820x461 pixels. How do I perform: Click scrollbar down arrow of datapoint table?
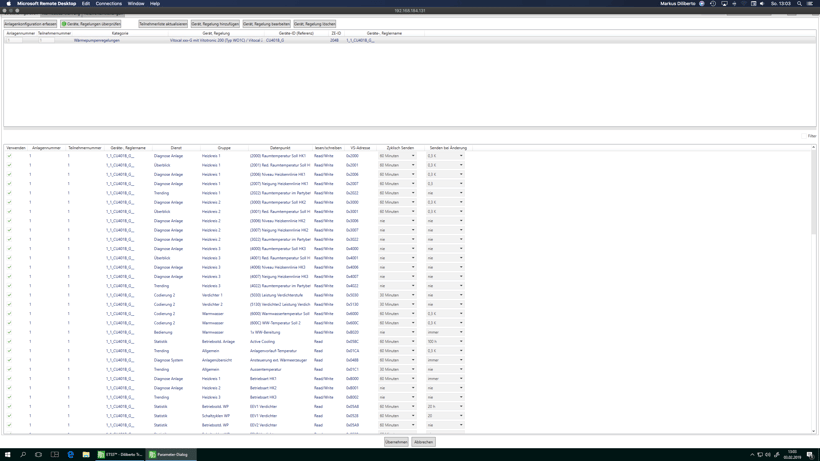point(813,431)
